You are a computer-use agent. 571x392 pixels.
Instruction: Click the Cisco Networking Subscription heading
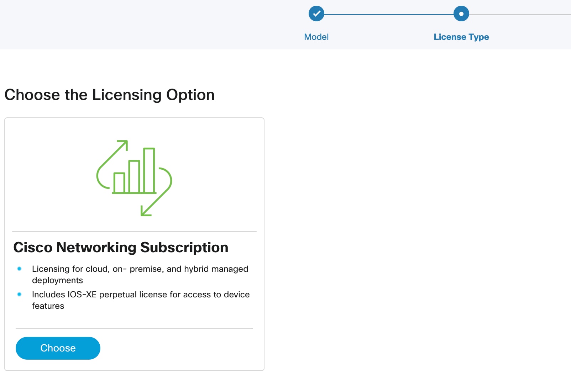point(121,247)
